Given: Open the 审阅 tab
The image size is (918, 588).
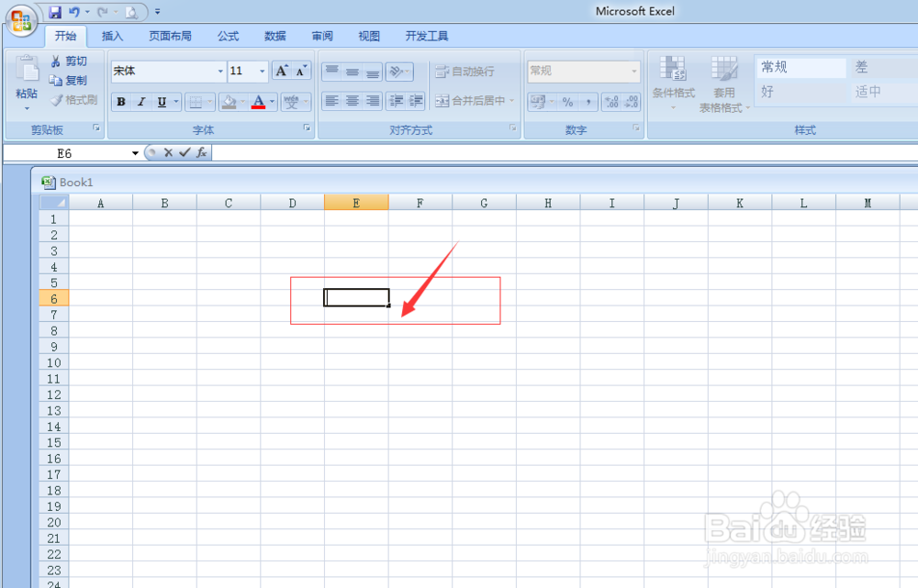Looking at the screenshot, I should point(322,37).
